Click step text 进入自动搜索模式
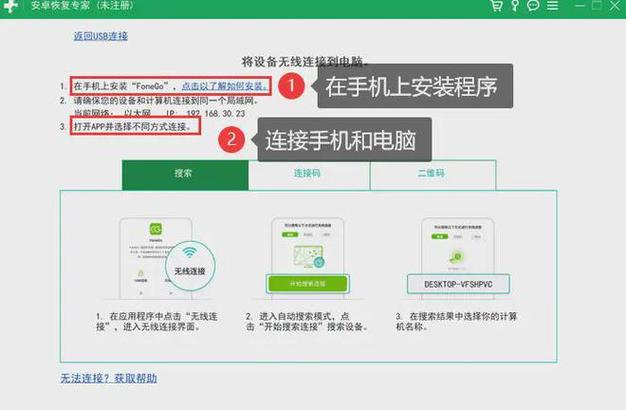The height and width of the screenshot is (410, 626). [306, 321]
